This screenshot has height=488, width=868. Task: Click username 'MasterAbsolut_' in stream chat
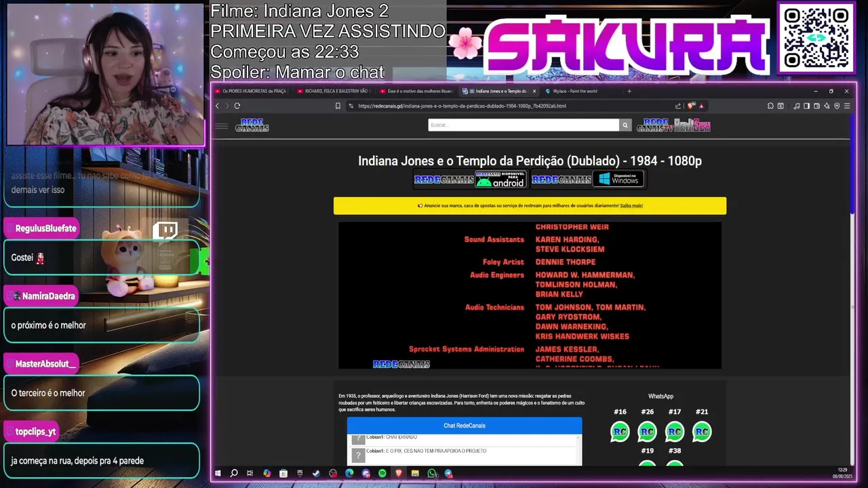45,364
